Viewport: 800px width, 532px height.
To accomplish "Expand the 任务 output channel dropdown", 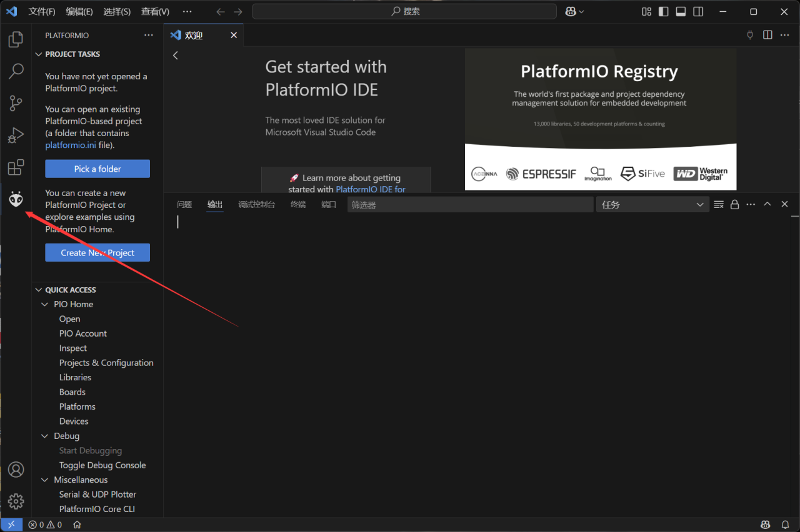I will 699,204.
